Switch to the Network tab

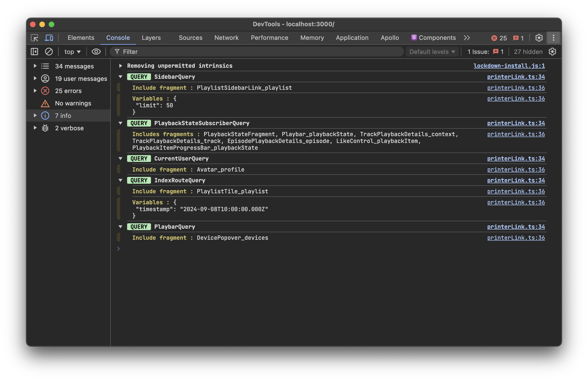[x=226, y=38]
